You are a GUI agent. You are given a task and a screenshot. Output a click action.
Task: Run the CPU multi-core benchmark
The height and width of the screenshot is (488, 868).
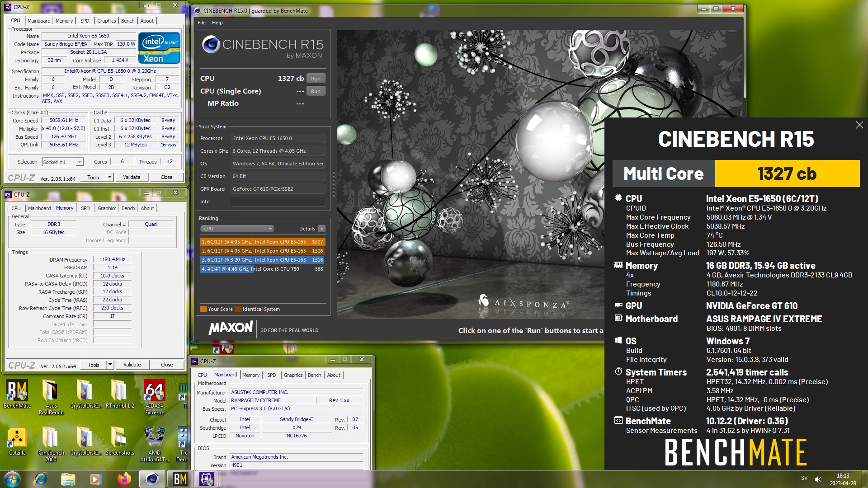click(x=316, y=79)
